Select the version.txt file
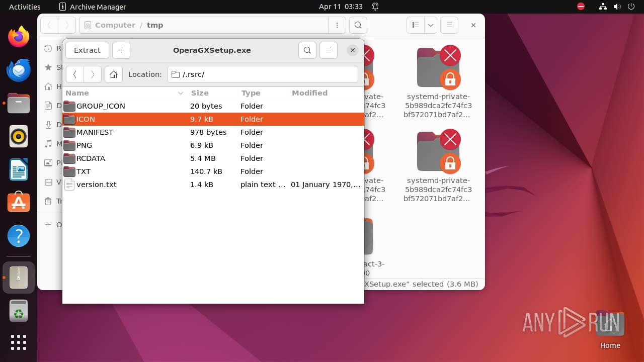This screenshot has width=644, height=362. point(213,185)
